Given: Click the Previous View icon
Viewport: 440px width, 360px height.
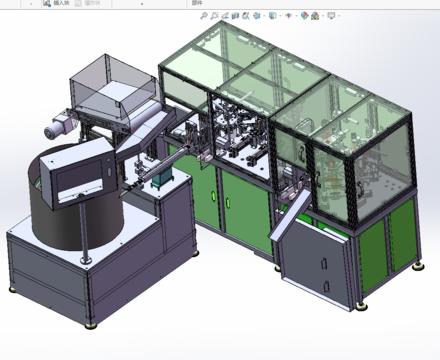Looking at the screenshot, I should [225, 15].
